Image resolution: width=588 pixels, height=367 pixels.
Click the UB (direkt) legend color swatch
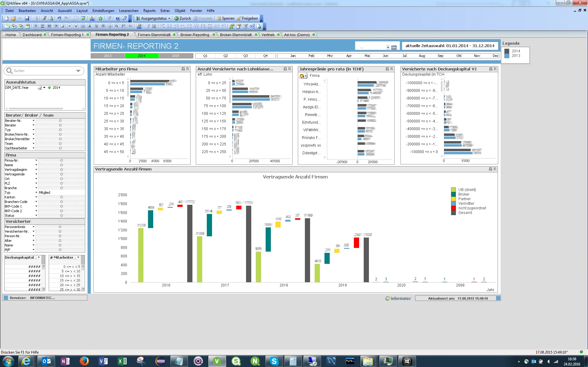(x=453, y=190)
